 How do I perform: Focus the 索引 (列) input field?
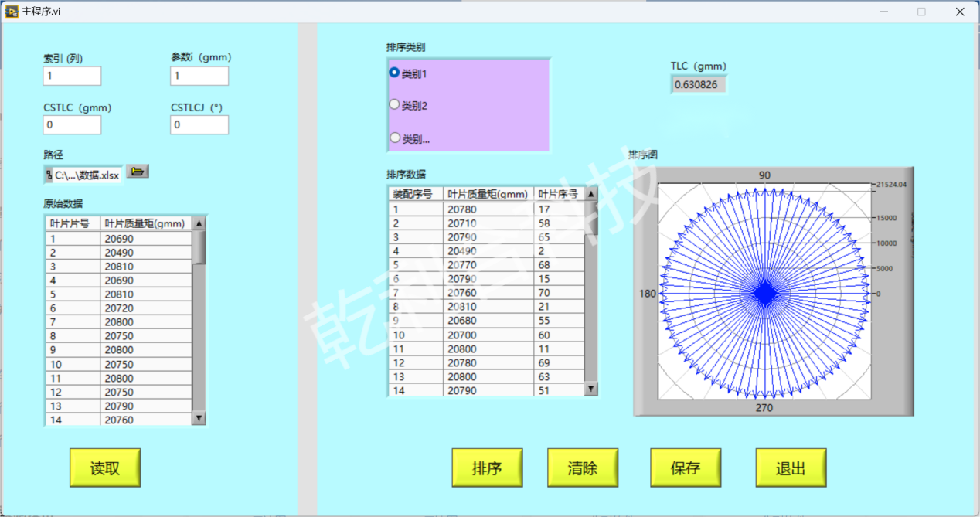pyautogui.click(x=72, y=76)
